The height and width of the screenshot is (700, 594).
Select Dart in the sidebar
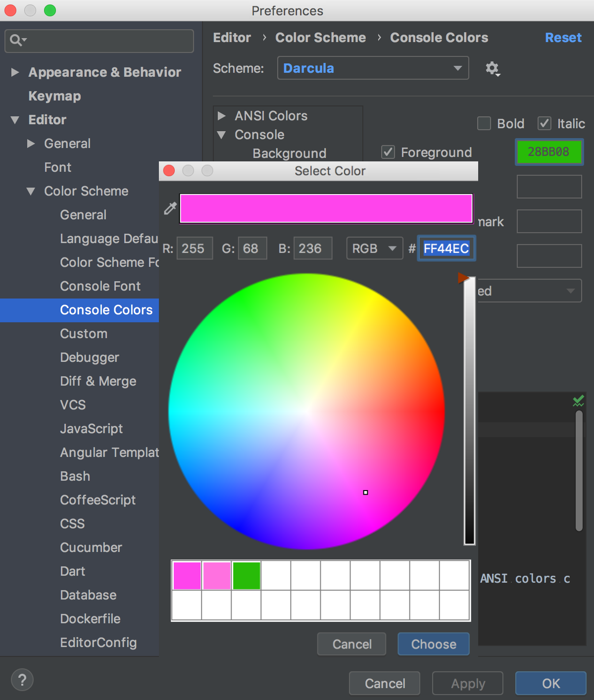coord(73,571)
